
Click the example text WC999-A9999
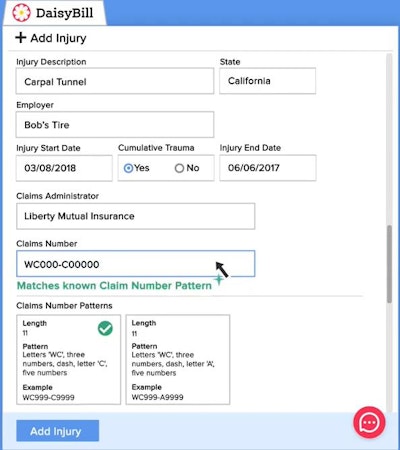(x=157, y=397)
